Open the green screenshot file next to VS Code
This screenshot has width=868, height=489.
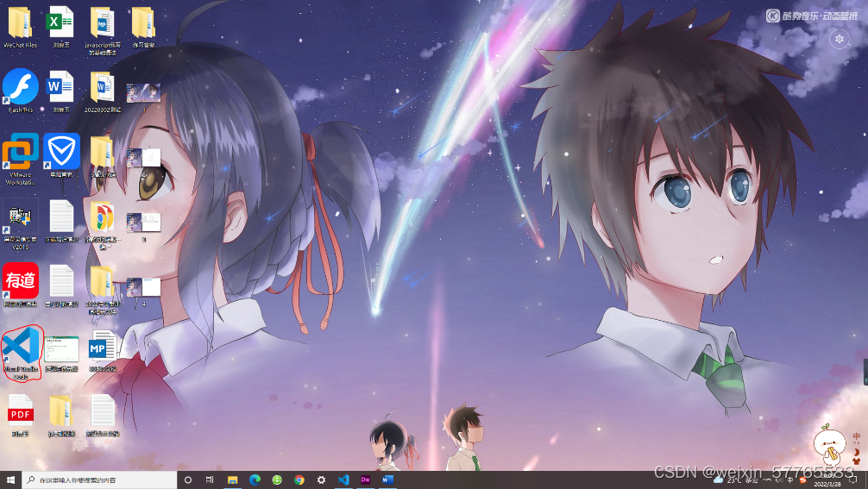pyautogui.click(x=61, y=353)
